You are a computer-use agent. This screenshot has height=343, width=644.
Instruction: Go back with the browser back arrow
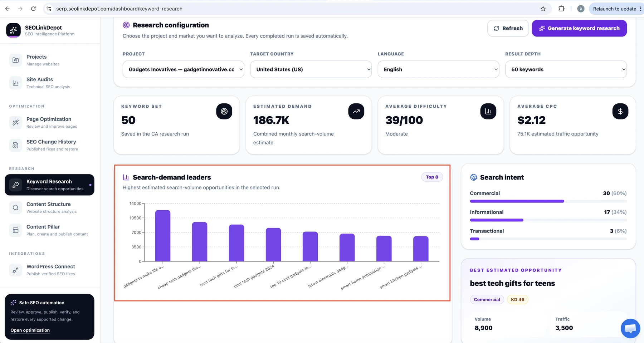click(x=7, y=9)
